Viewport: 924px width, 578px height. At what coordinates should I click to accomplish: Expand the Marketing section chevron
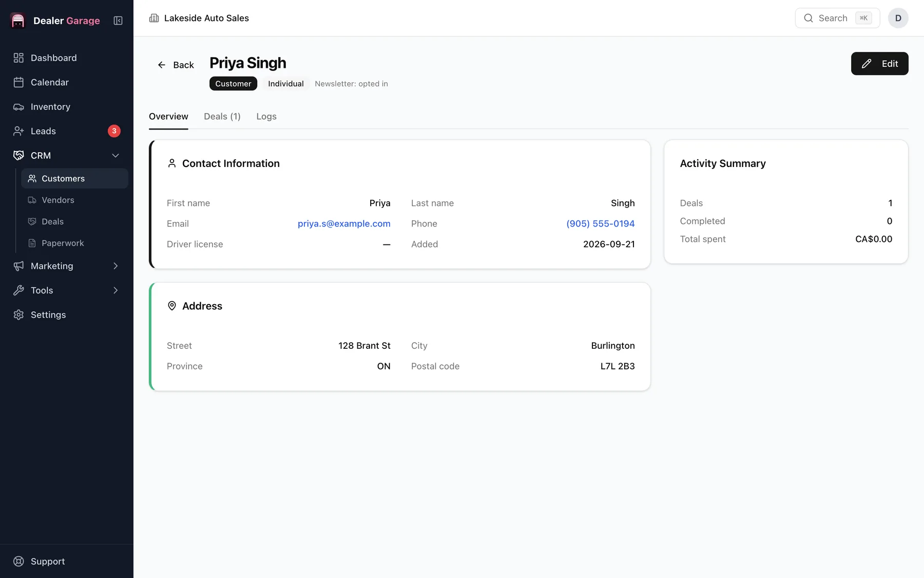tap(115, 266)
